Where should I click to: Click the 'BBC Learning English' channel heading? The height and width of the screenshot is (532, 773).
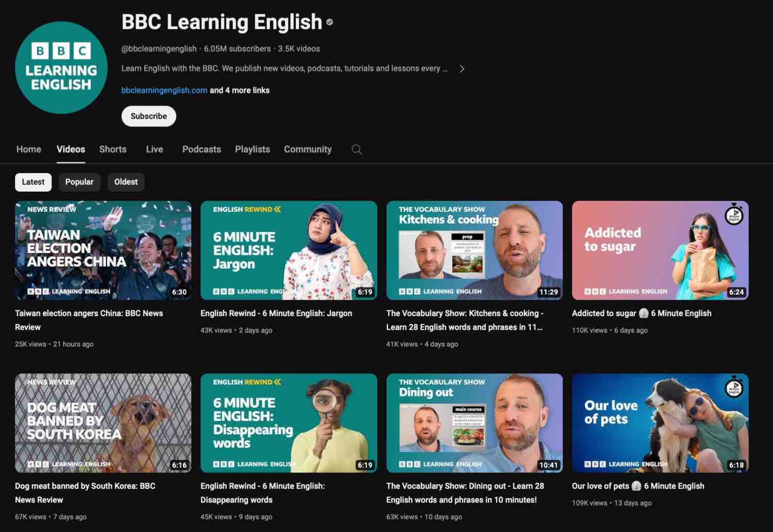(x=222, y=22)
